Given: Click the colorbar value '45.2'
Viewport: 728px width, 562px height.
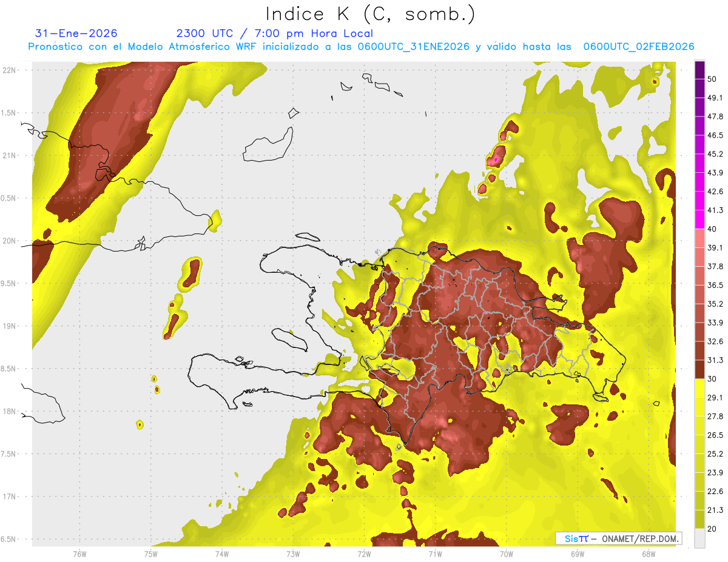Looking at the screenshot, I should [x=715, y=154].
